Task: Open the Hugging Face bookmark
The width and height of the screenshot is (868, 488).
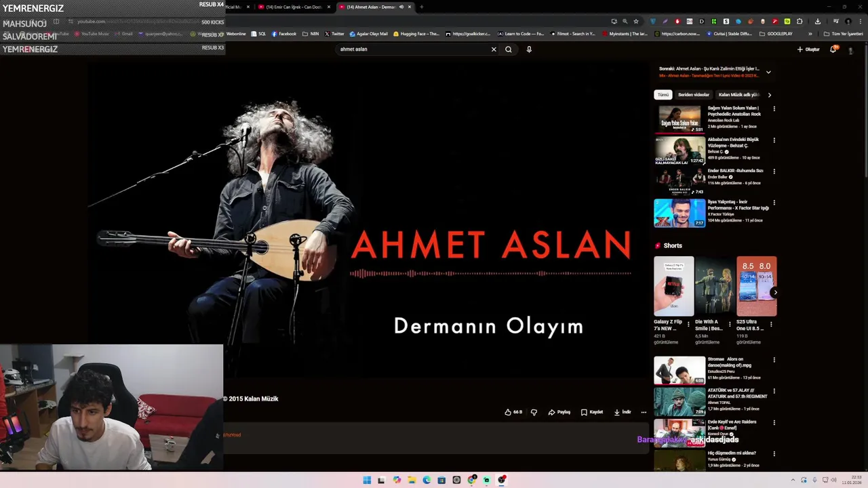Action: 416,33
